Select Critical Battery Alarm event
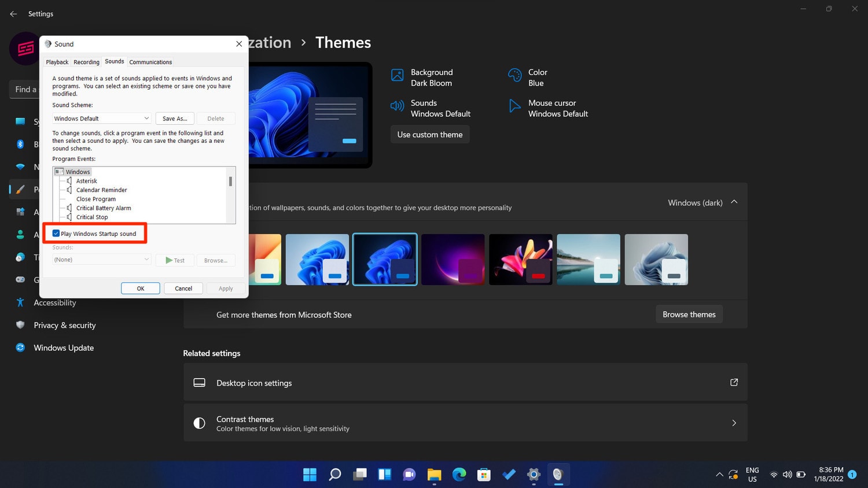This screenshot has height=488, width=868. [104, 208]
